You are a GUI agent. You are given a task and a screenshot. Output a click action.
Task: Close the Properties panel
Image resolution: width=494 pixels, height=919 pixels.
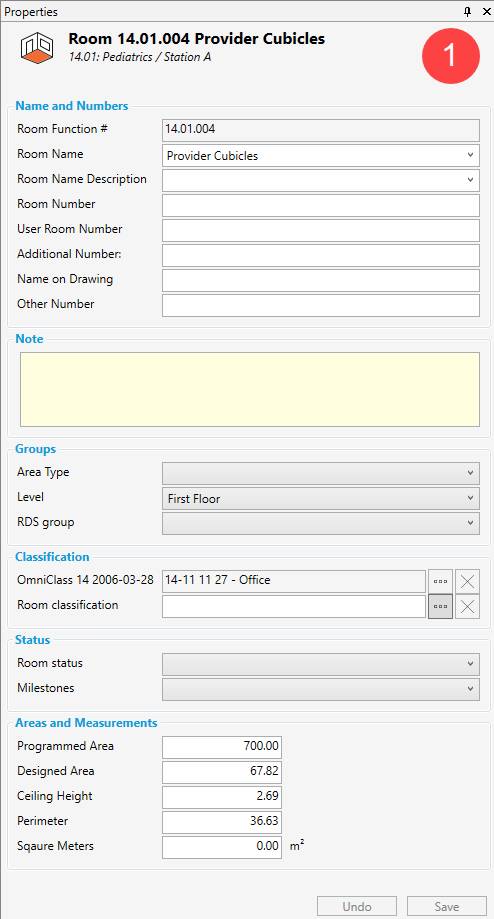tap(486, 12)
